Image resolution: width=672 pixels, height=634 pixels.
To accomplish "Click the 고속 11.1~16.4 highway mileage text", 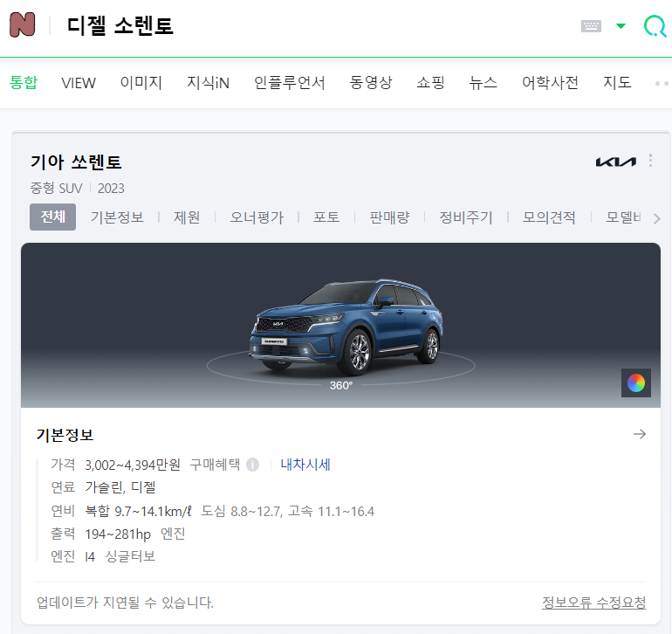I will tap(331, 511).
